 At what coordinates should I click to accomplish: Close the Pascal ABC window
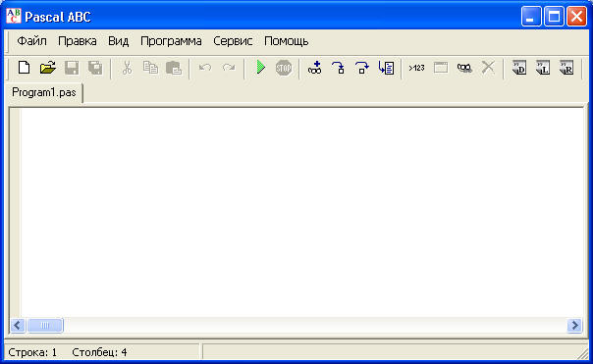[576, 17]
